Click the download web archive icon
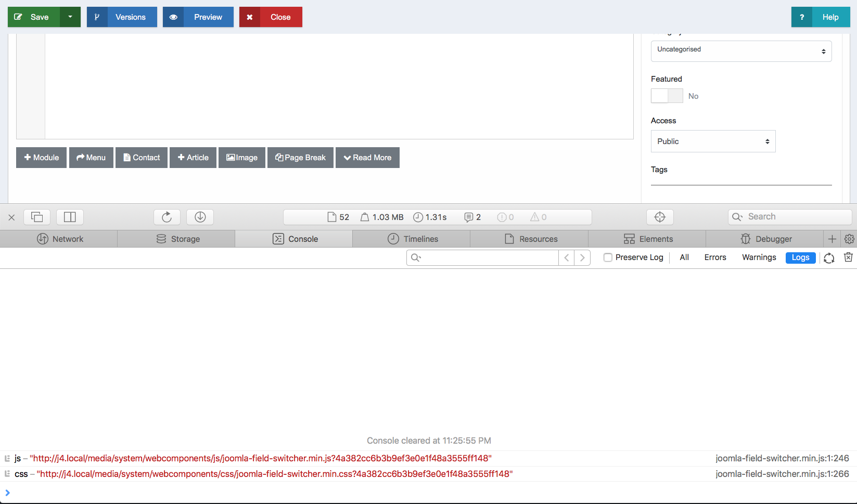Viewport: 857px width, 504px height. (200, 217)
